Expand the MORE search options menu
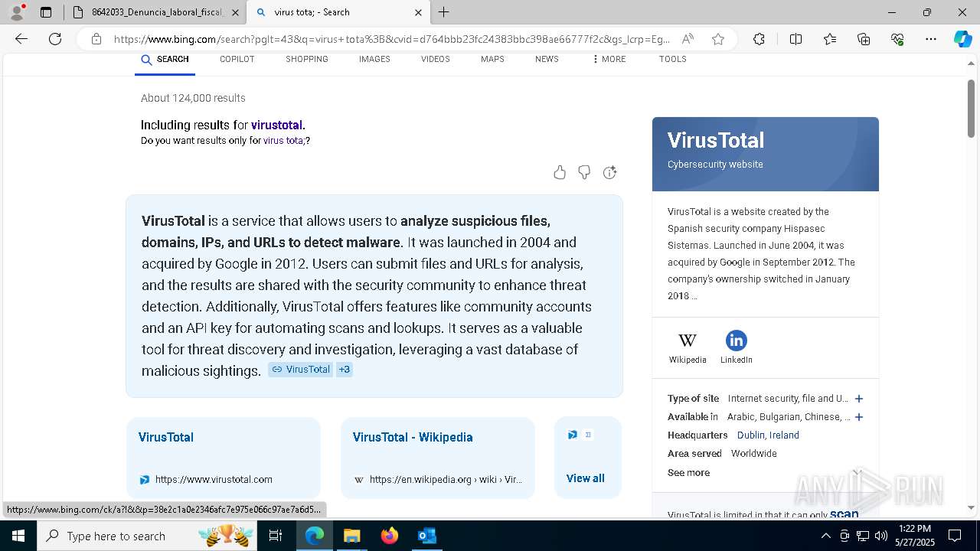 pos(609,59)
